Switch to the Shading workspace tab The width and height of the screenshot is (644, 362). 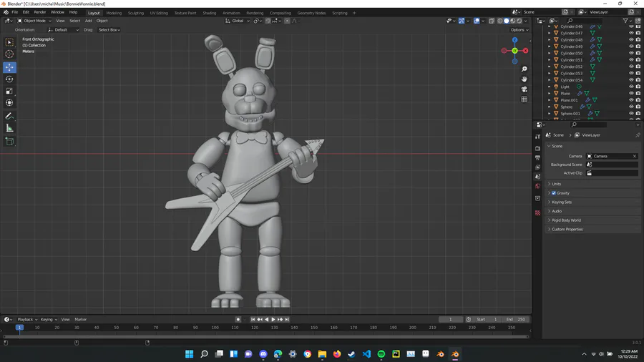(x=210, y=13)
